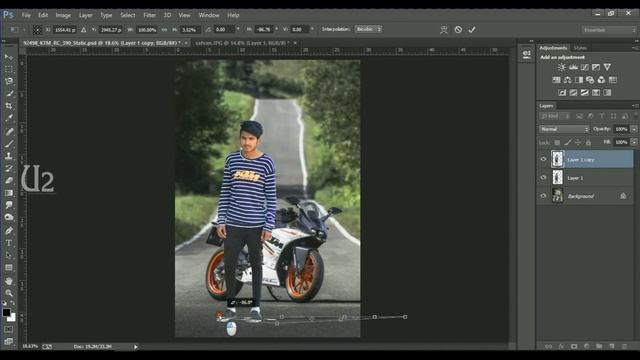Add a Brightness/Contrast adjustment
The image size is (640, 360).
tap(562, 67)
